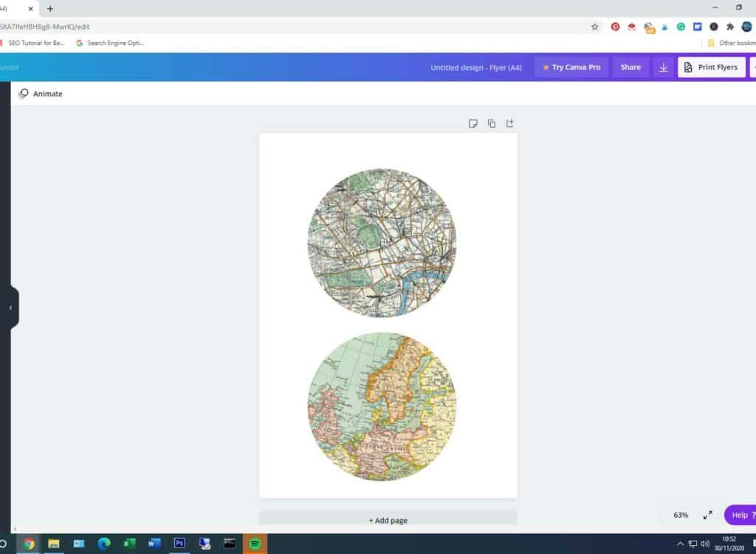Click the Share button
The image size is (756, 554).
click(630, 67)
